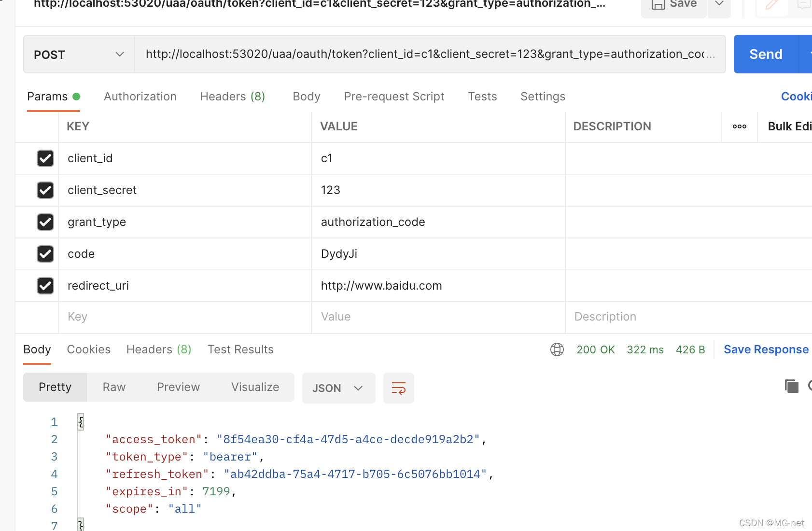Click the client_secret key cell
812x531 pixels.
click(x=185, y=190)
